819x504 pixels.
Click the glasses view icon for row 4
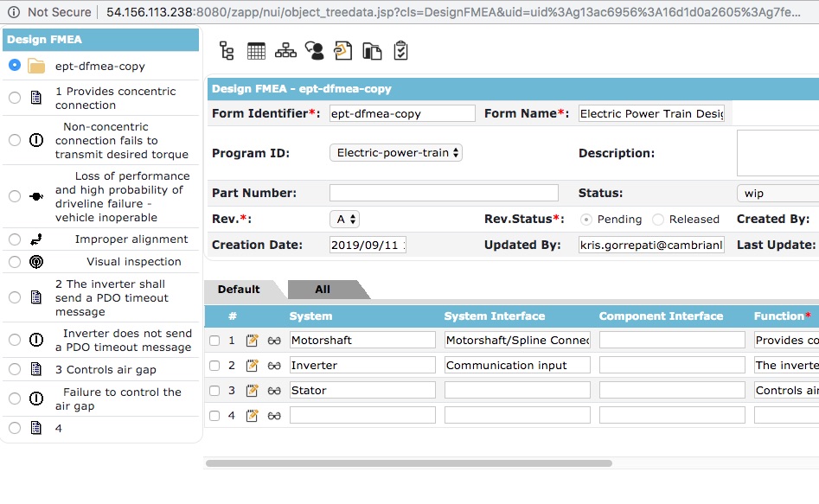[274, 417]
